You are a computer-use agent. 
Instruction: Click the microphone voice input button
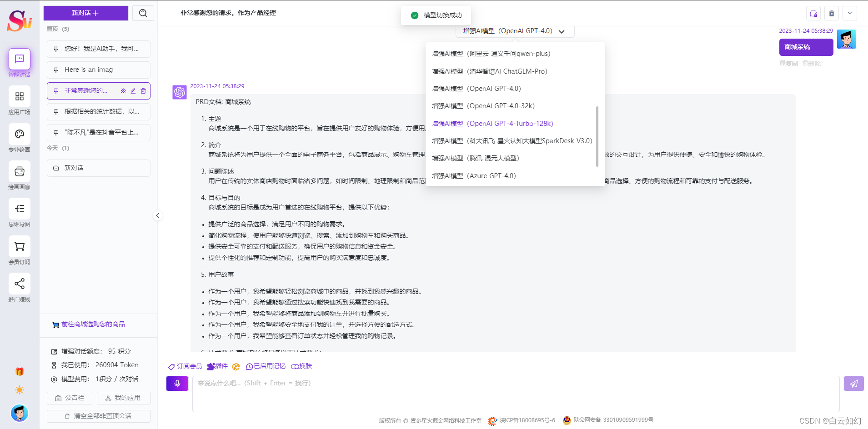point(177,384)
